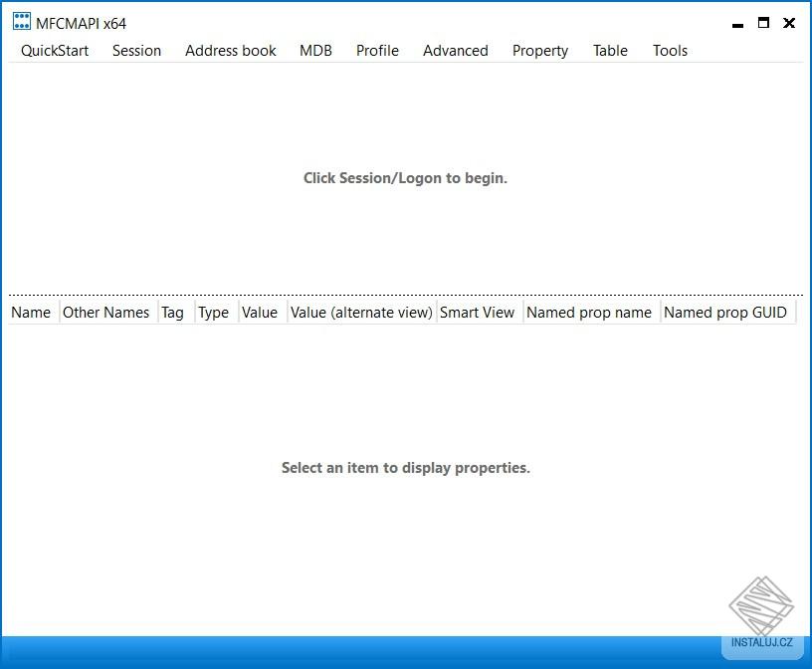This screenshot has height=669, width=812.
Task: Click the Smart View column header
Action: tap(481, 313)
